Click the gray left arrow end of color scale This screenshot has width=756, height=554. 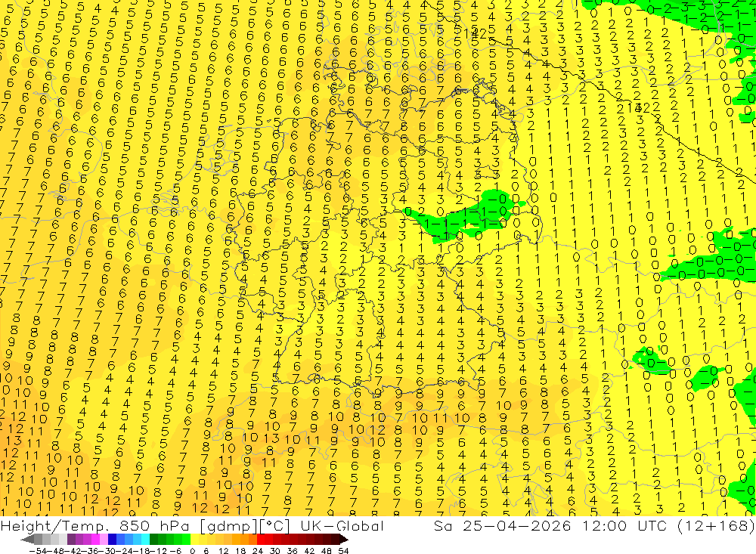pyautogui.click(x=27, y=540)
